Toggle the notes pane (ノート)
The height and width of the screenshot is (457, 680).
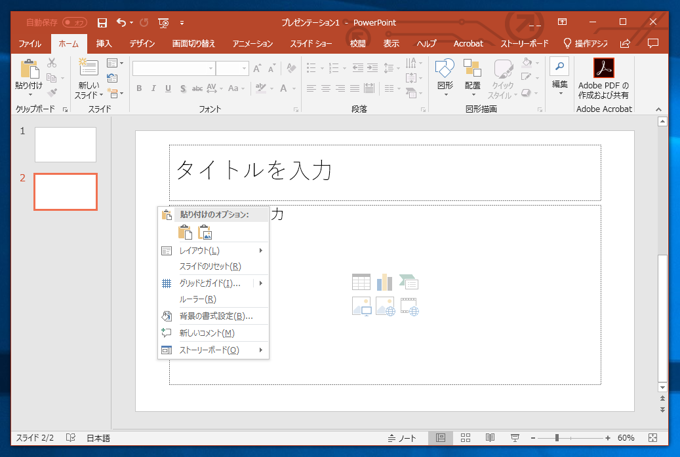coord(402,438)
